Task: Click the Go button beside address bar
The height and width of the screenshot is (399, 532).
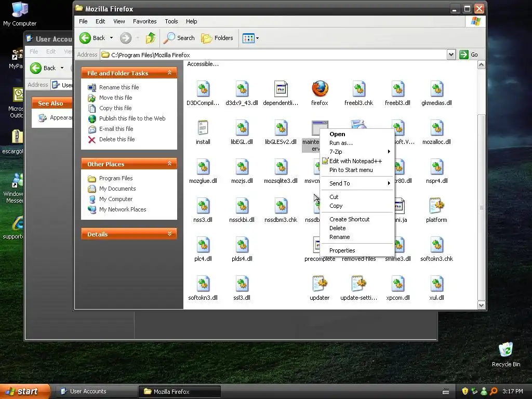Action: pyautogui.click(x=469, y=55)
